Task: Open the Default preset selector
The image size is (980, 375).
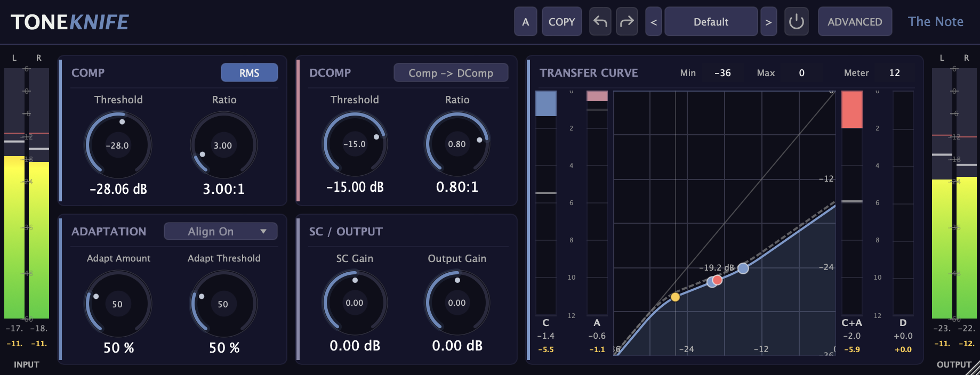Action: (x=711, y=21)
